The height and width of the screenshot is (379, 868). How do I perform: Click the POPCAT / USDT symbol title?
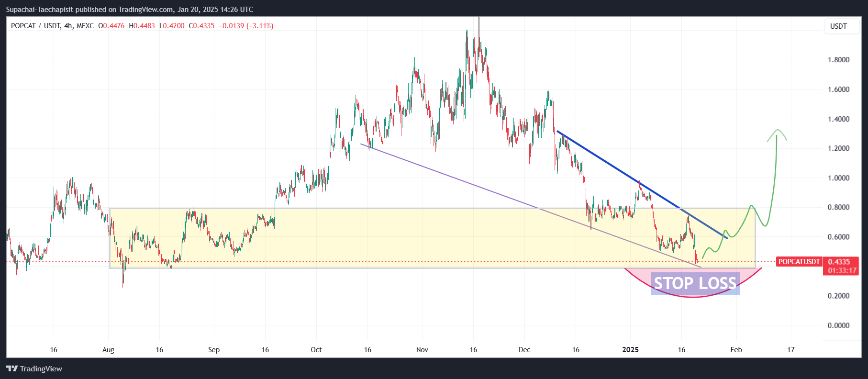coord(35,26)
